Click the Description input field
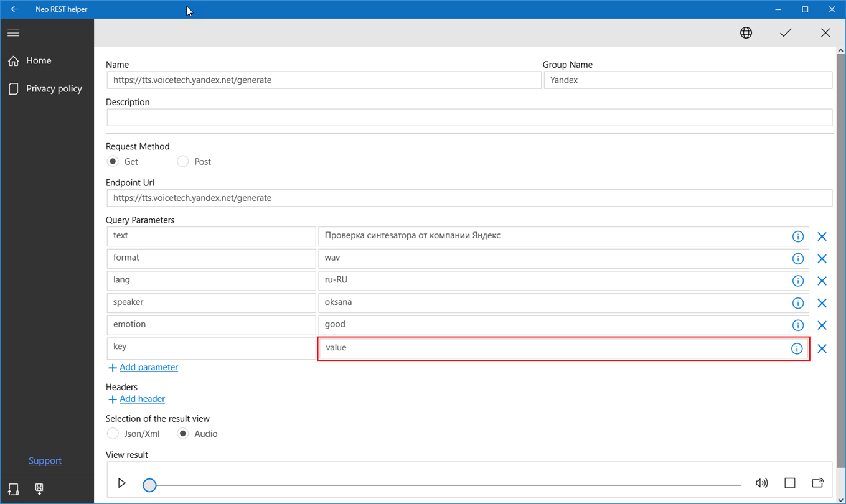The image size is (846, 504). point(469,117)
